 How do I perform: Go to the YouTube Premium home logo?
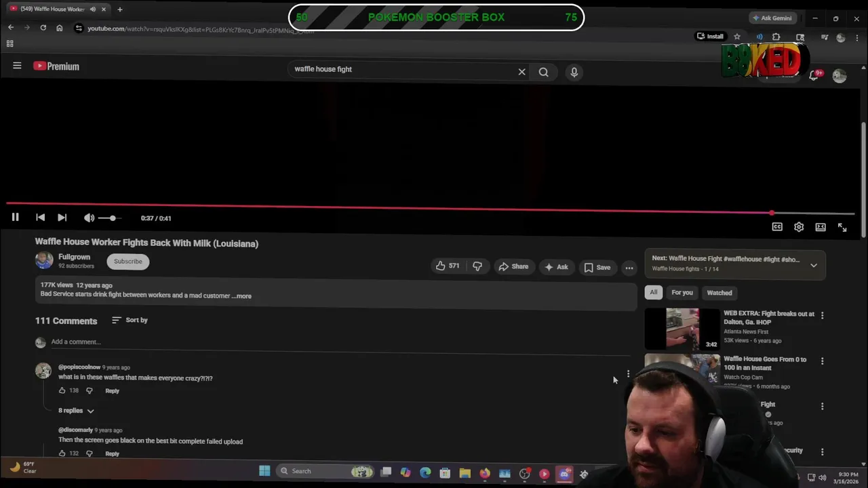[x=56, y=66]
